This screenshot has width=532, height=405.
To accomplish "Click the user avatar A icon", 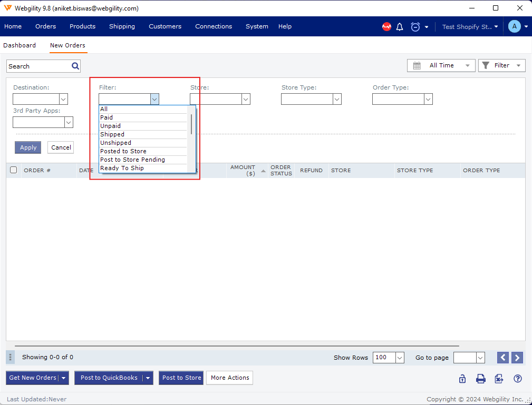I will (515, 26).
